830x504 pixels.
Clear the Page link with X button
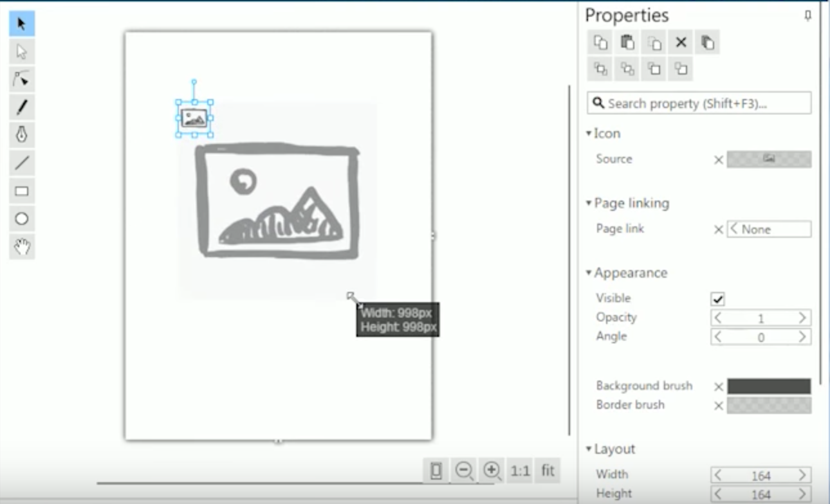pos(719,229)
